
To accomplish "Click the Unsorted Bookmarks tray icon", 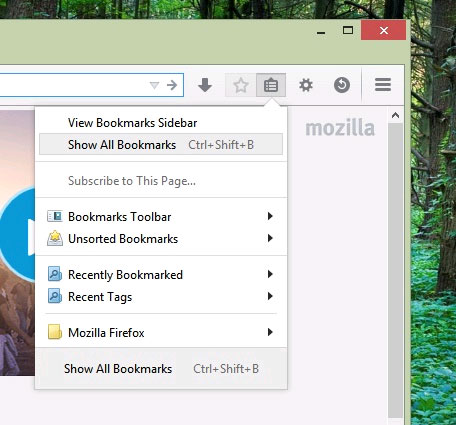I will point(55,238).
